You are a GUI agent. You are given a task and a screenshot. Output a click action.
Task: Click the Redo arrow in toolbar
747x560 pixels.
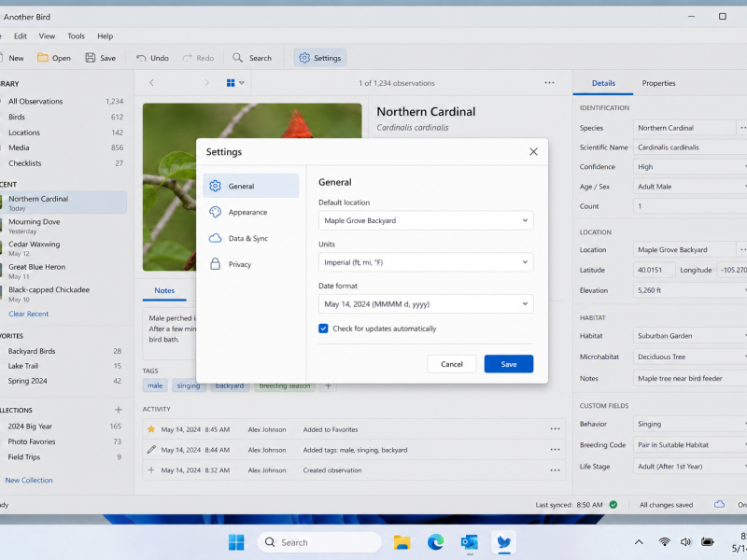click(x=187, y=58)
